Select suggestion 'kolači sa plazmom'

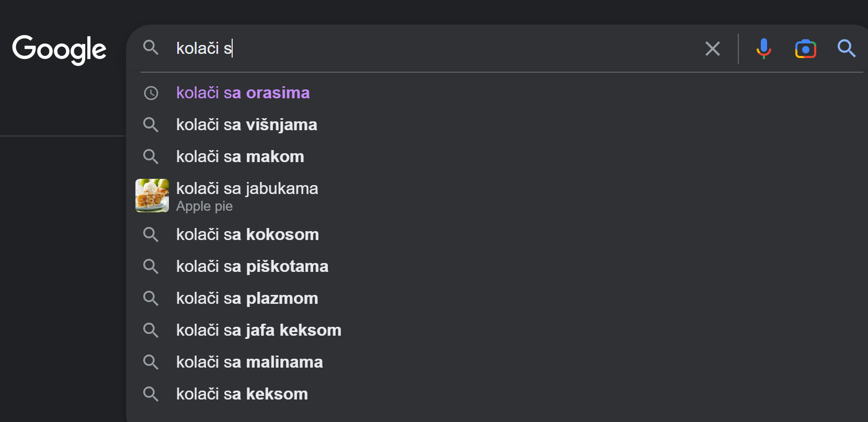(246, 298)
